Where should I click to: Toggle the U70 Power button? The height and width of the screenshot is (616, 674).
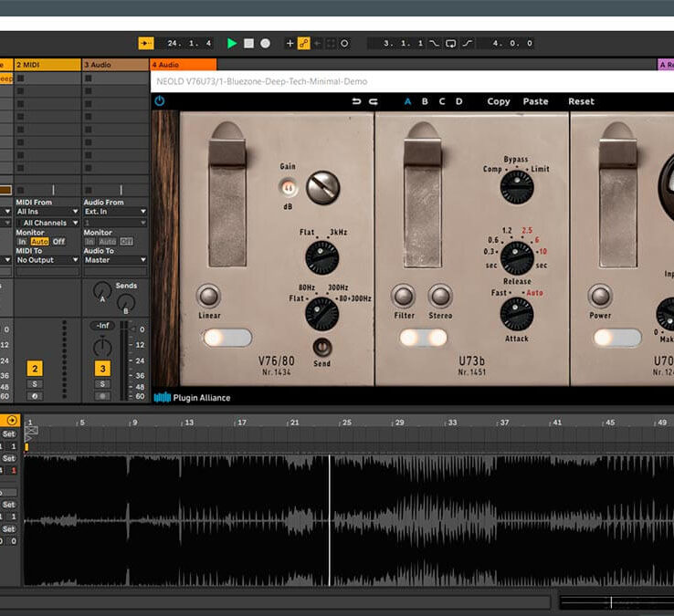coord(600,296)
